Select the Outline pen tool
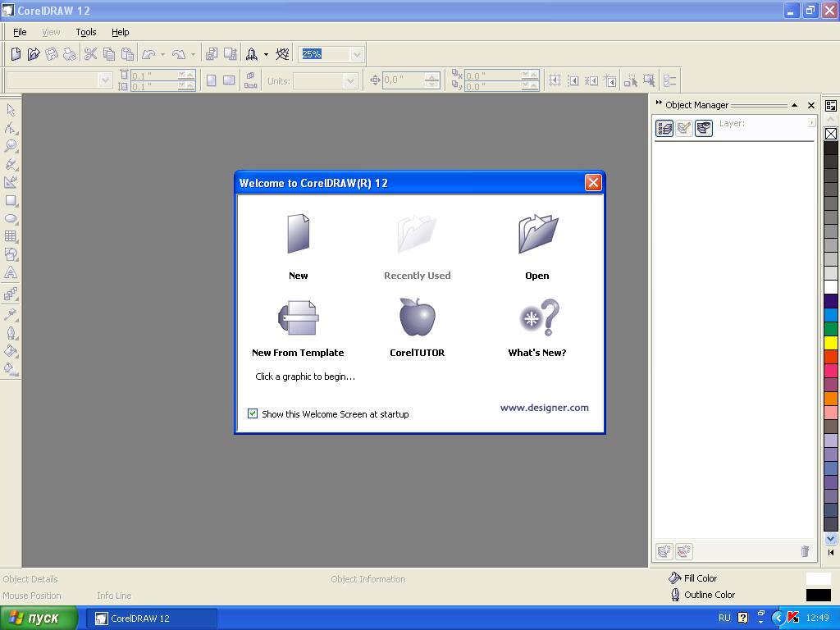Image resolution: width=840 pixels, height=630 pixels. (11, 333)
